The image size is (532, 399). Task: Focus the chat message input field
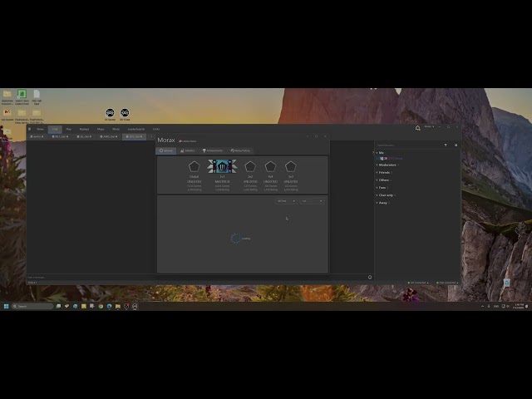196,277
